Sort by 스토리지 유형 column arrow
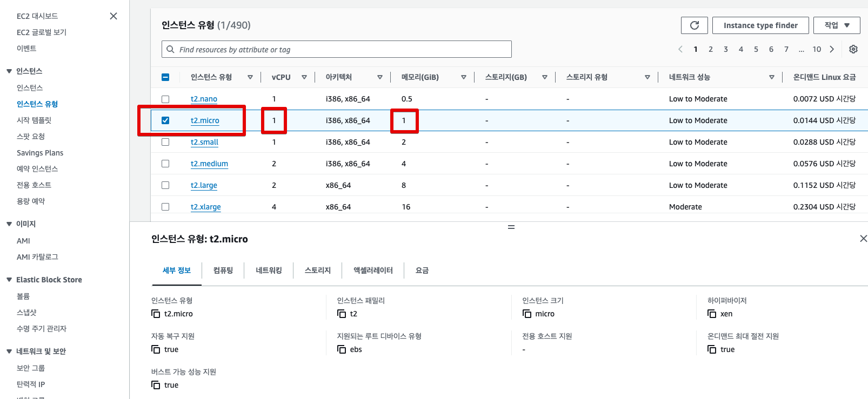The height and width of the screenshot is (399, 868). pyautogui.click(x=647, y=77)
